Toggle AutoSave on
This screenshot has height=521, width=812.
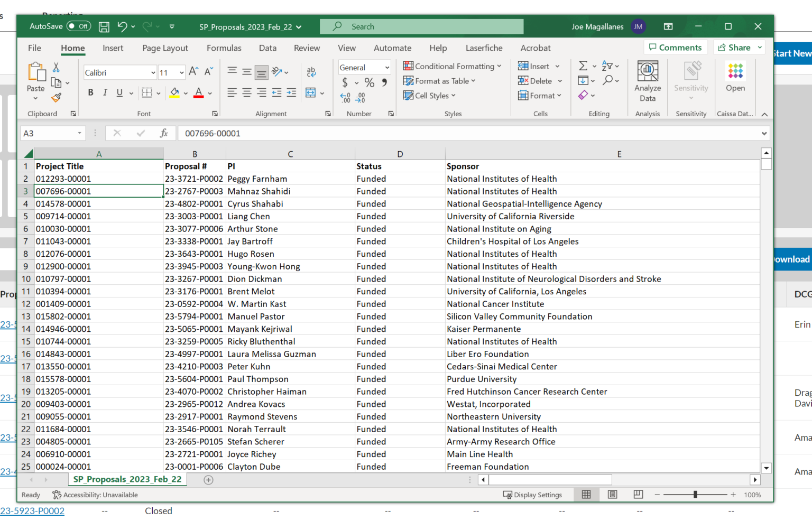tap(78, 26)
